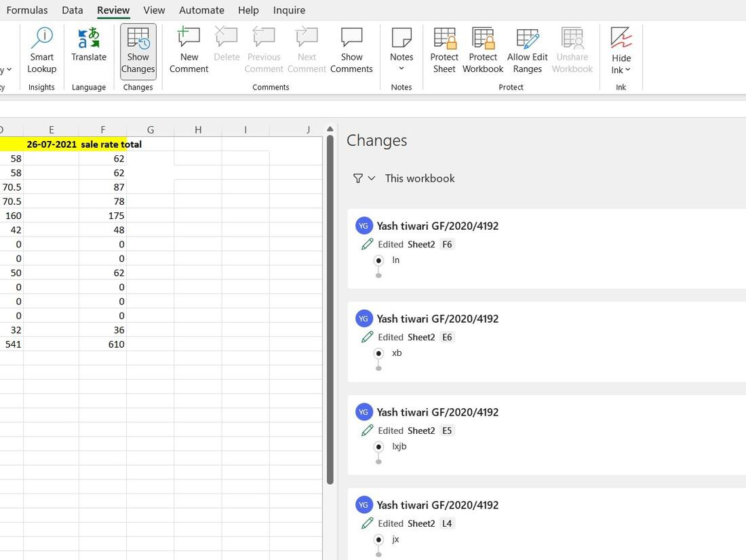Select column G header
The width and height of the screenshot is (746, 560).
[151, 130]
